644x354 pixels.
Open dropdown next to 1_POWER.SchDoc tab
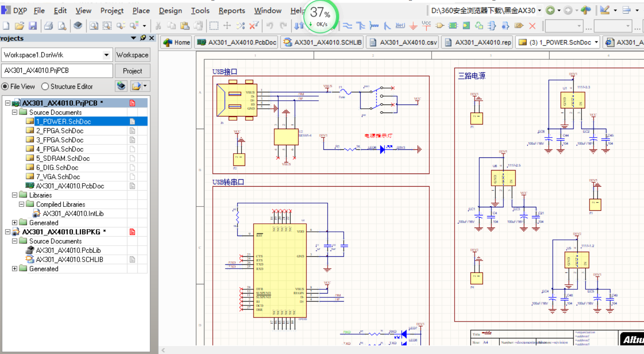point(597,43)
